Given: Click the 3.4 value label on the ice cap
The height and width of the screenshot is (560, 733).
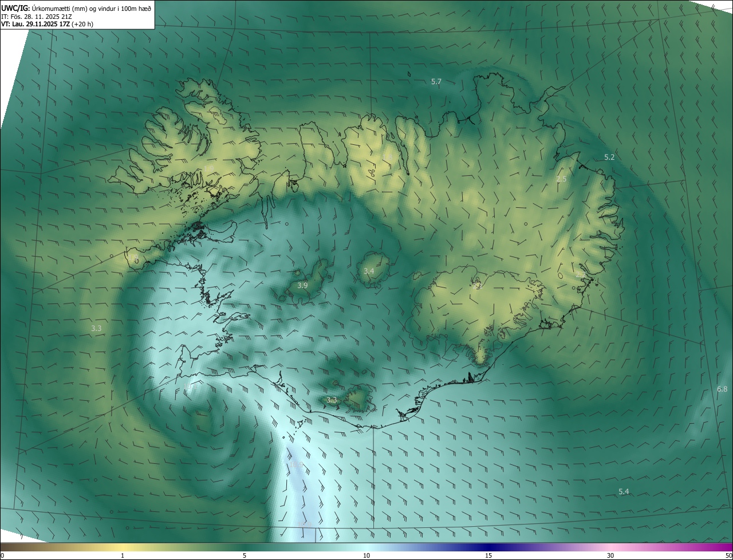Looking at the screenshot, I should (369, 271).
